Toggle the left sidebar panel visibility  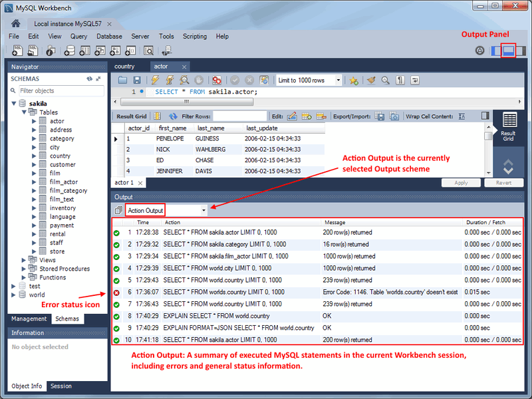[495, 51]
